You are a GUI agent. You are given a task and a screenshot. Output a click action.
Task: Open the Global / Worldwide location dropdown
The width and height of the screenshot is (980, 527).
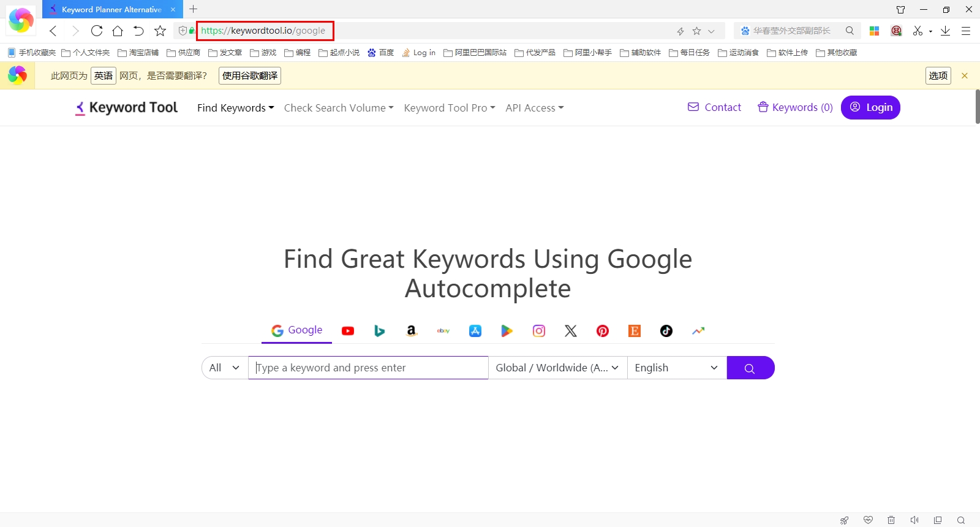pyautogui.click(x=557, y=368)
